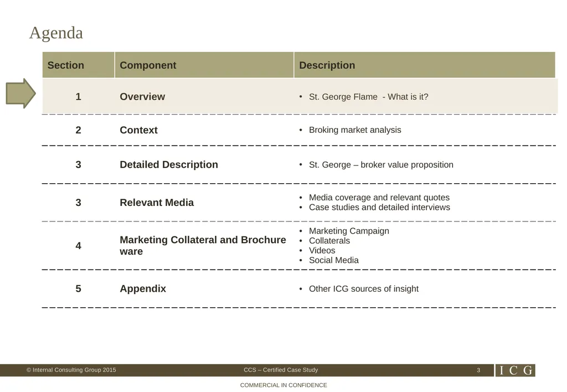Click the section number 4 cell

pos(78,246)
